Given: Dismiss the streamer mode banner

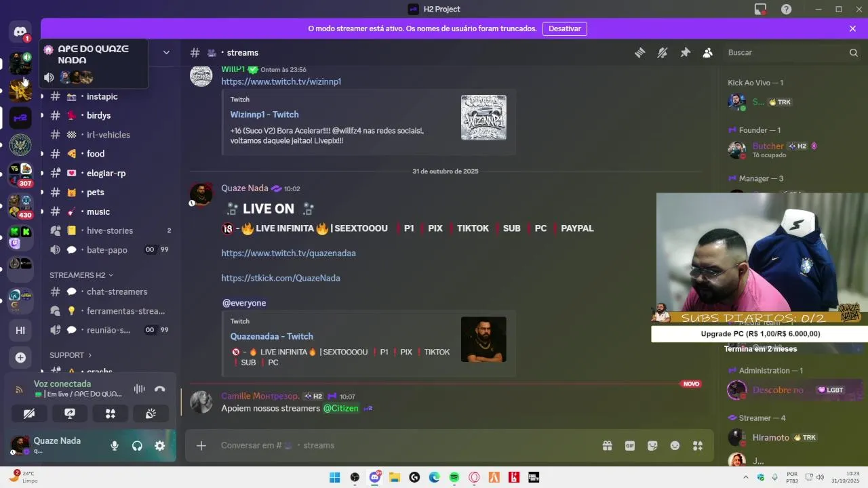Looking at the screenshot, I should coord(852,28).
